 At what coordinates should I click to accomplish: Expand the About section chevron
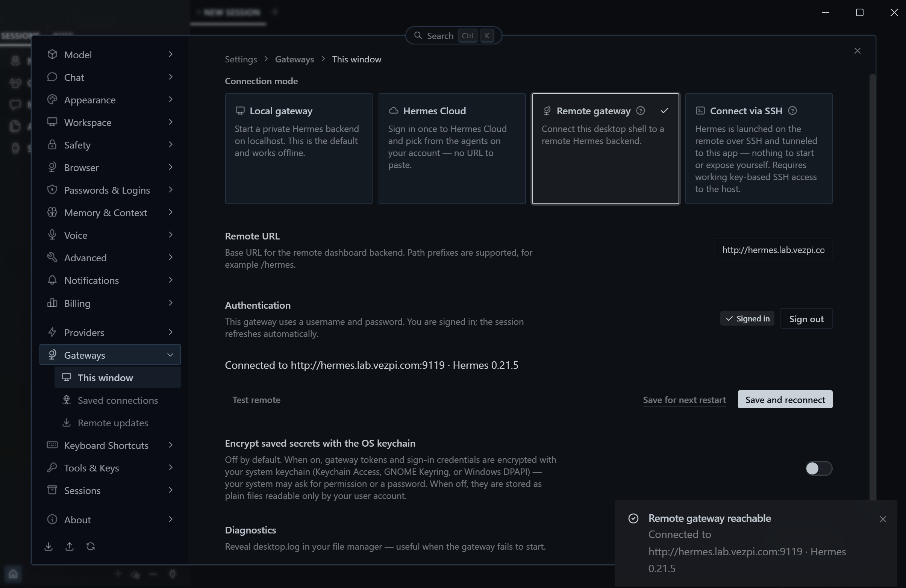[170, 520]
